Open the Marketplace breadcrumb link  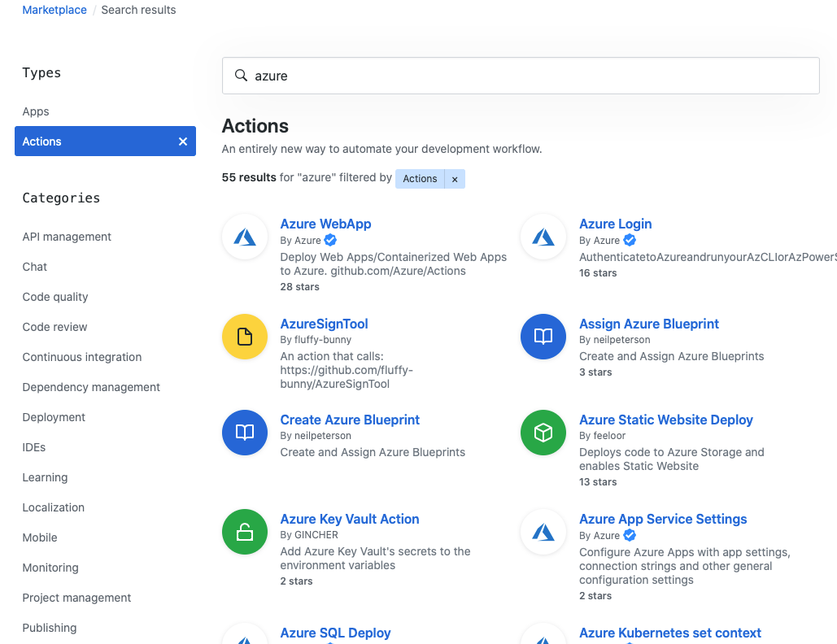tap(54, 10)
